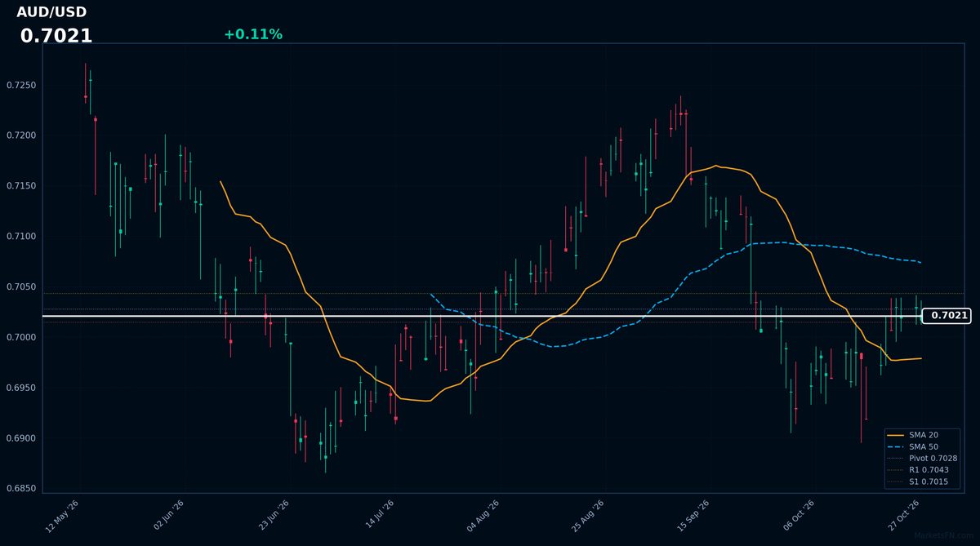This screenshot has width=980, height=546.
Task: Click the AUD/USD symbol title
Action: [x=51, y=12]
